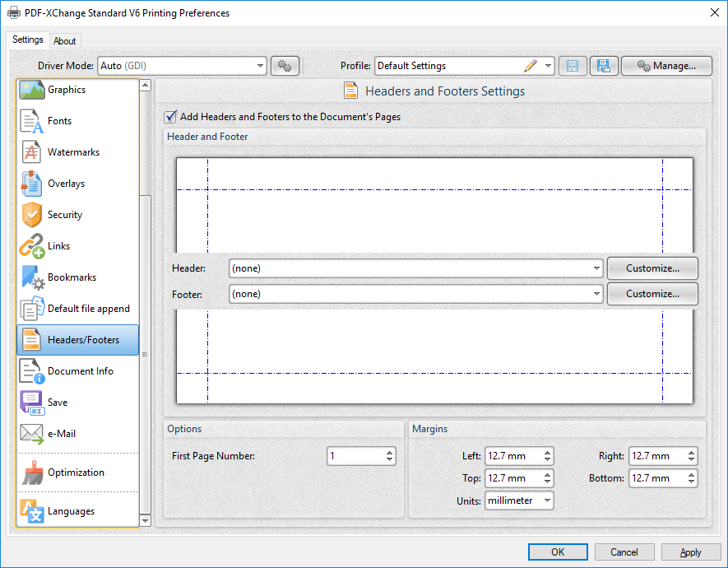Click the category list scrollbar up arrow

(146, 85)
